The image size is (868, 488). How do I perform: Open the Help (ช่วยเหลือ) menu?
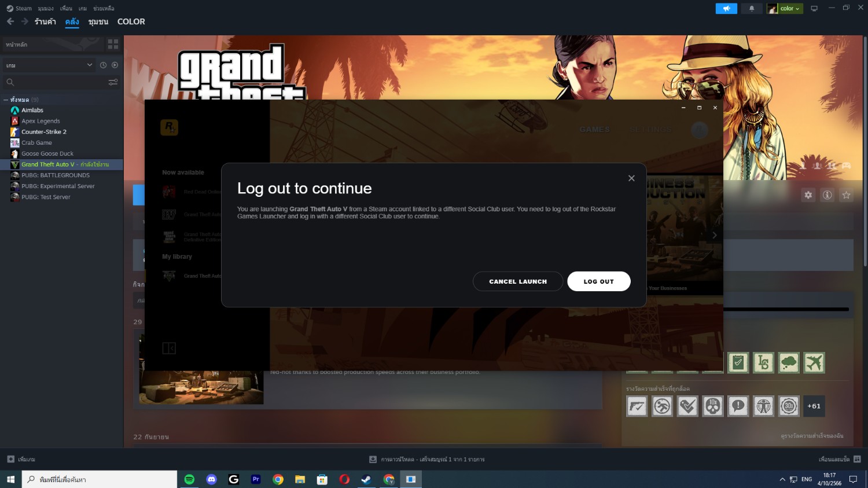pyautogui.click(x=104, y=8)
